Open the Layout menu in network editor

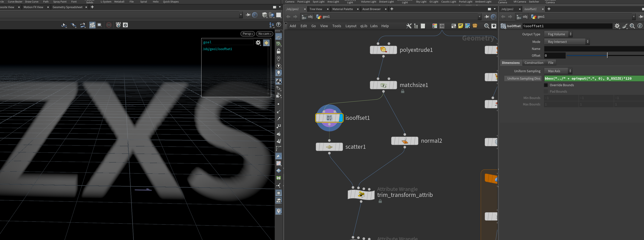click(x=351, y=26)
